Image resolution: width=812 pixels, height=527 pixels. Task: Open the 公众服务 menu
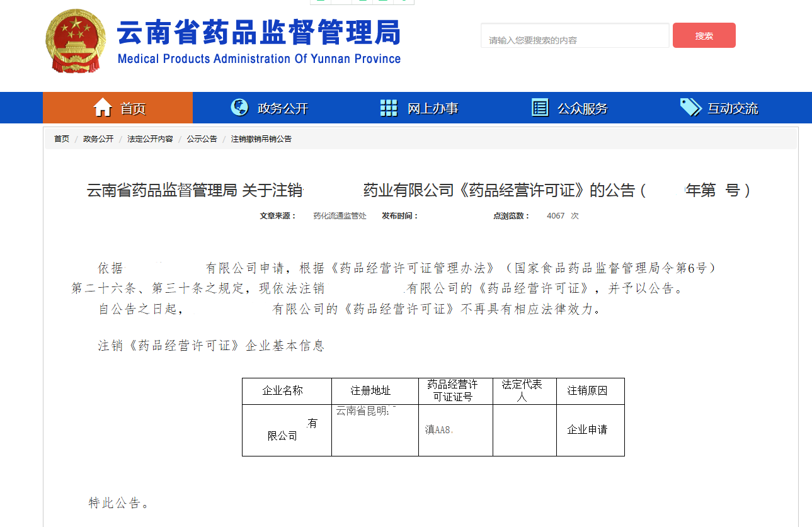582,108
